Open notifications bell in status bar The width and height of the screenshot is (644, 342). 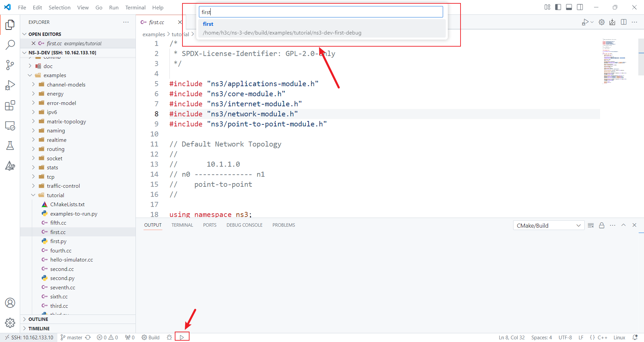click(x=635, y=337)
